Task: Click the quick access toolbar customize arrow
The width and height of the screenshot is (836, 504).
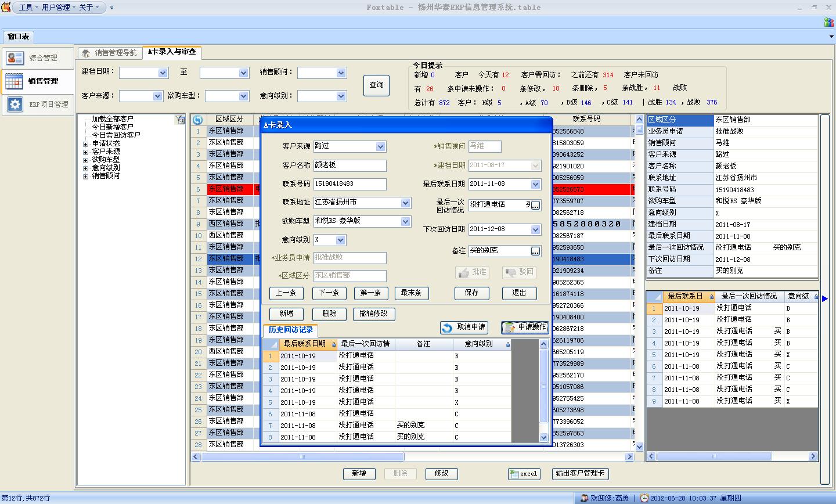Action: 111,8
